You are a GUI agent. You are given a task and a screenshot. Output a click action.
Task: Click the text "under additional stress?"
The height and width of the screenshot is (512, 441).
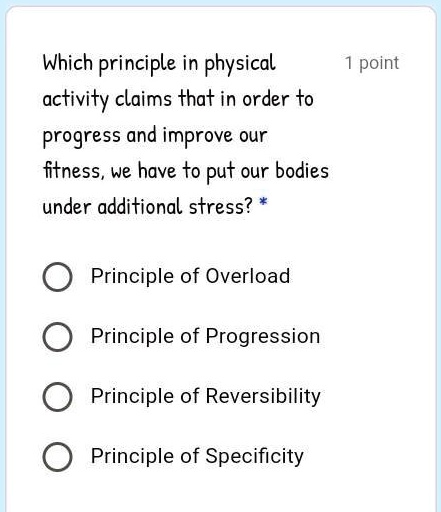click(x=148, y=207)
